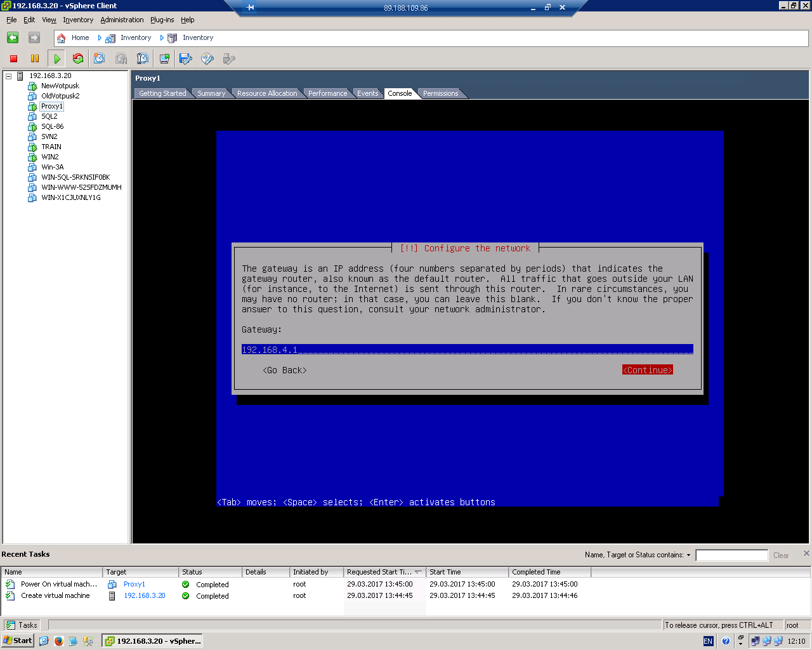Open the Name, Target or Status filter dropdown
The width and height of the screenshot is (812, 650).
688,555
